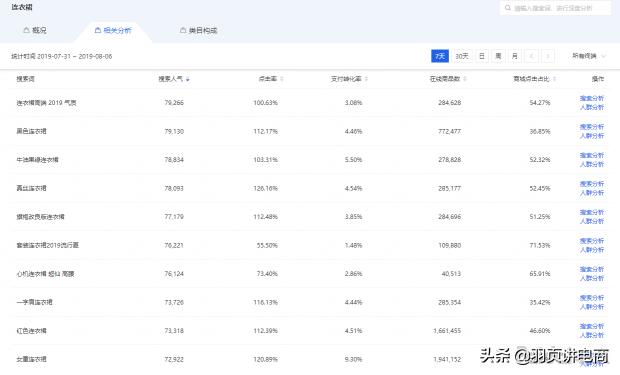Select the keyword in the 76,124 row
The image size is (620, 375).
click(45, 274)
